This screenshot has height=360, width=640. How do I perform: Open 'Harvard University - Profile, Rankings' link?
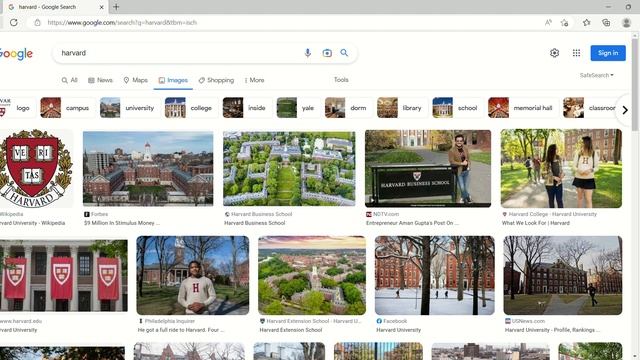click(x=552, y=330)
